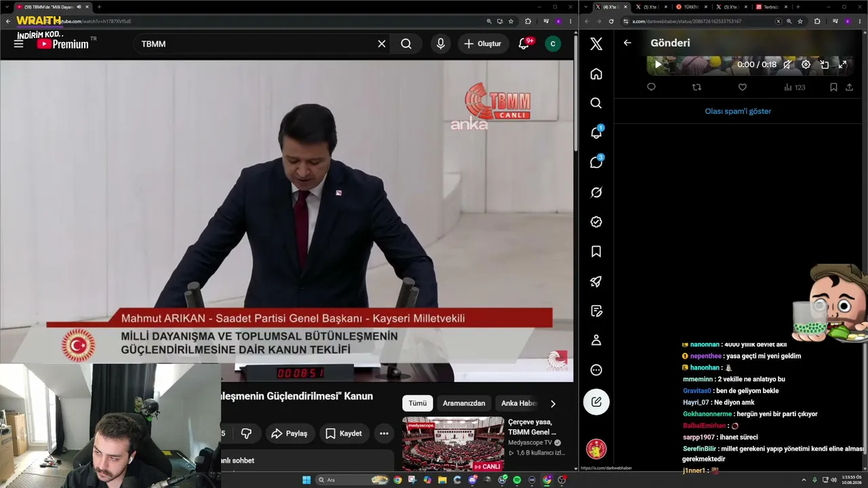Viewport: 868px width, 488px height.
Task: Zoom icon in YouTube window address bar
Action: click(x=489, y=21)
